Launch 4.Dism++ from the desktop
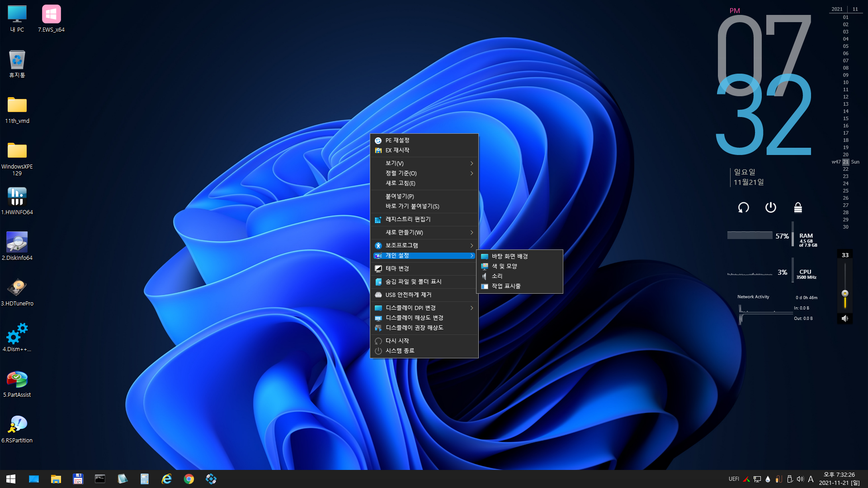 (17, 338)
